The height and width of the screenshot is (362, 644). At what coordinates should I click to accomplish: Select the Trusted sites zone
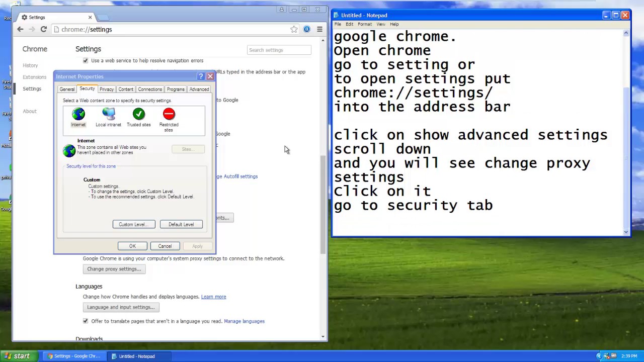tap(139, 118)
